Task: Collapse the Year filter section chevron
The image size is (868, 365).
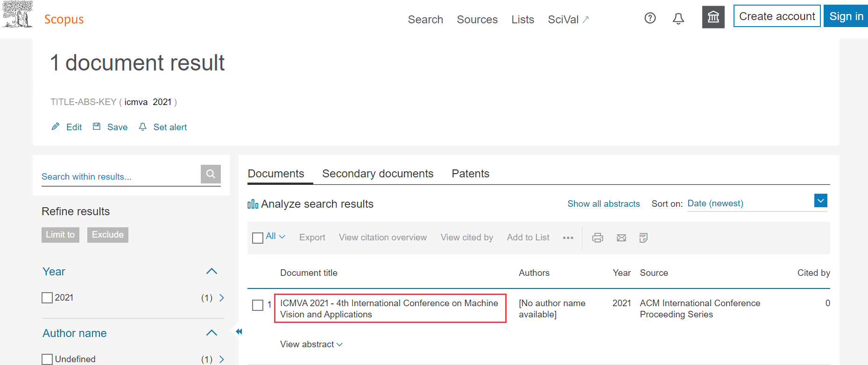Action: [212, 271]
